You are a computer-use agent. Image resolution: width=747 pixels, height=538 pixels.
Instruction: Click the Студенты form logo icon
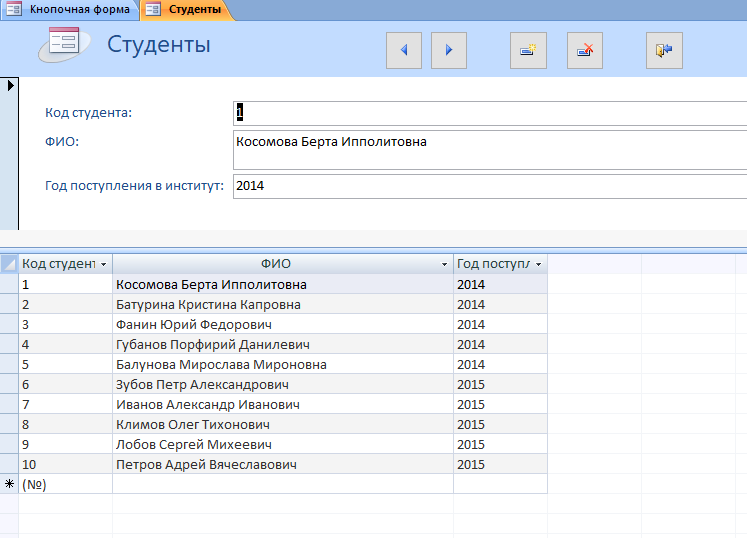(64, 44)
